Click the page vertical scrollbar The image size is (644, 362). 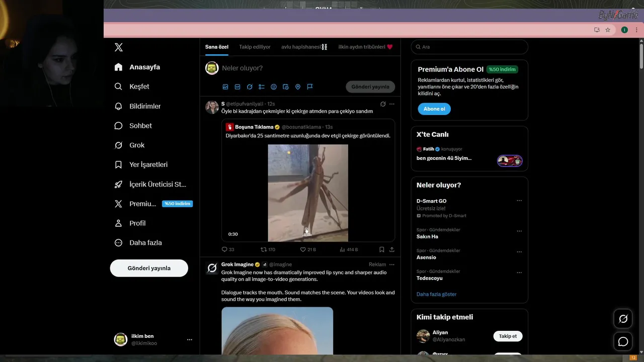click(x=641, y=56)
